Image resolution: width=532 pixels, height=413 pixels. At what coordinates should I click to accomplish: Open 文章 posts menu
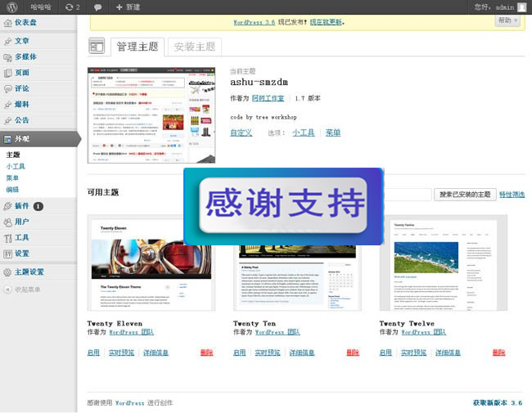point(22,41)
